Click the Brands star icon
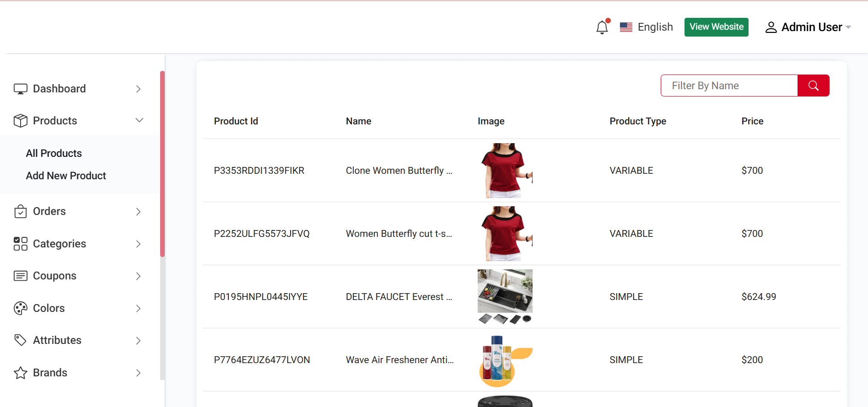This screenshot has width=868, height=407. tap(20, 373)
